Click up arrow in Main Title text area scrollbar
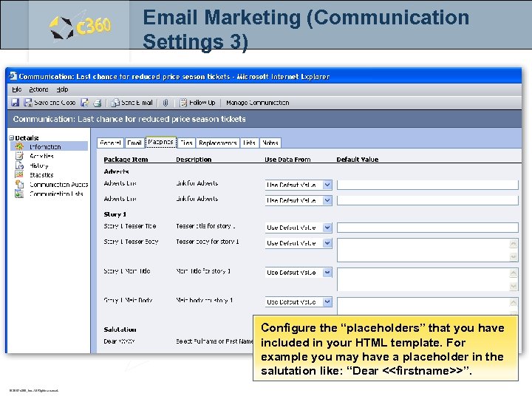Screen dimensions: 532x399 [x=514, y=273]
